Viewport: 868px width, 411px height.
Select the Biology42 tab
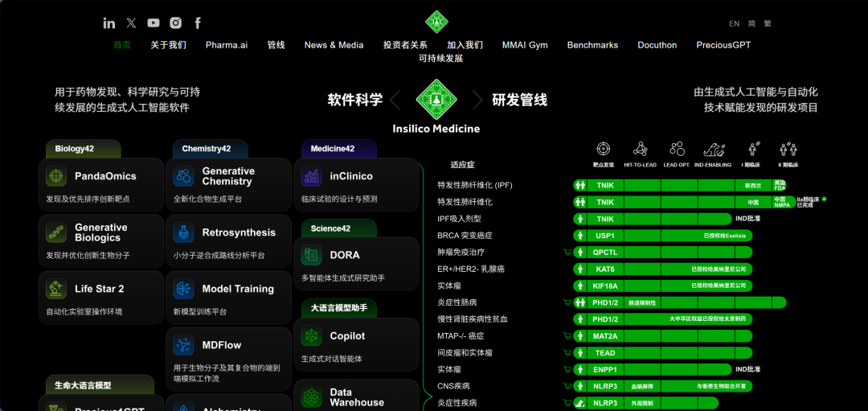coord(83,149)
